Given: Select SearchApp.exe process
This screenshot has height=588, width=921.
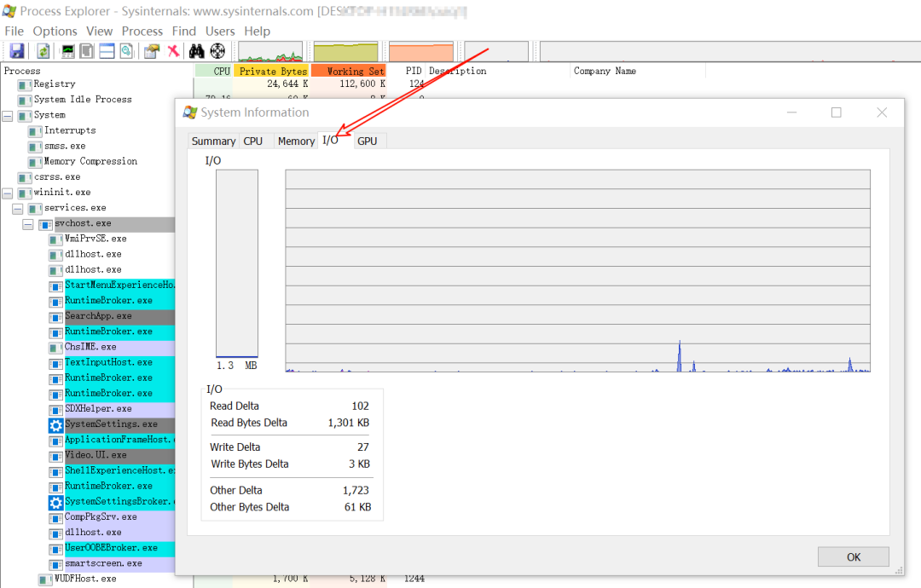Looking at the screenshot, I should pyautogui.click(x=98, y=316).
